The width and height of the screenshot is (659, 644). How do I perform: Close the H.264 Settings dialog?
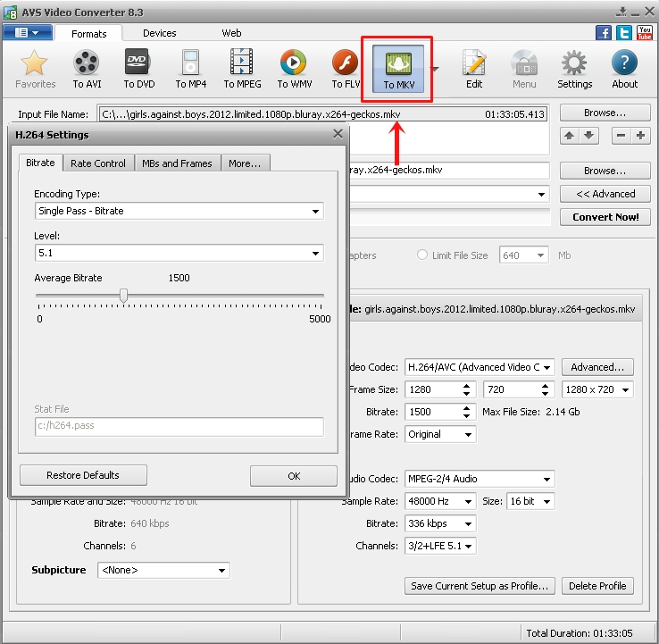click(338, 134)
